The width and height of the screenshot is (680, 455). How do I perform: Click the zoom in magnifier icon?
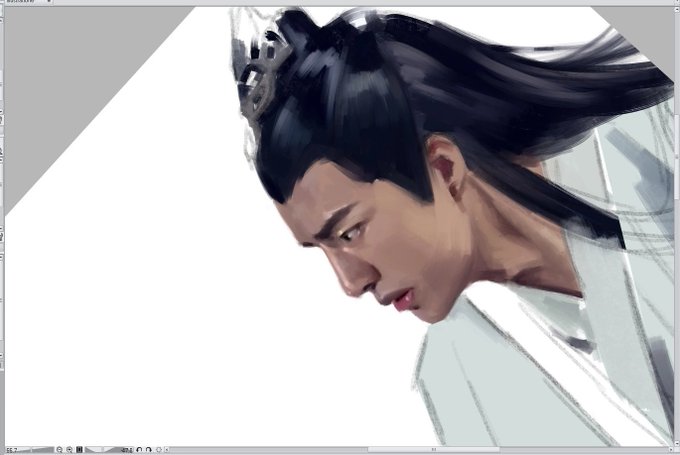(69, 450)
